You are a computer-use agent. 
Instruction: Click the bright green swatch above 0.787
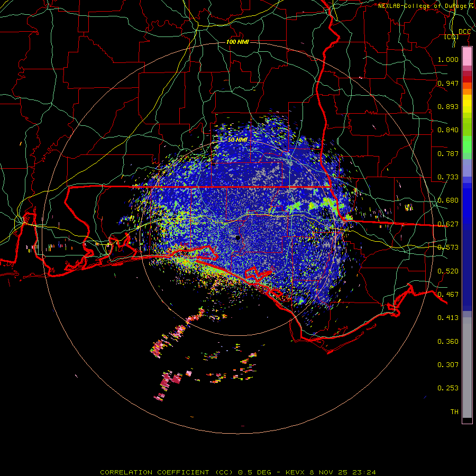tap(467, 144)
